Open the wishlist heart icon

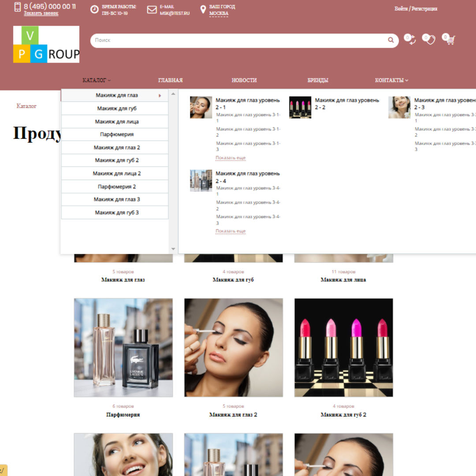[429, 40]
